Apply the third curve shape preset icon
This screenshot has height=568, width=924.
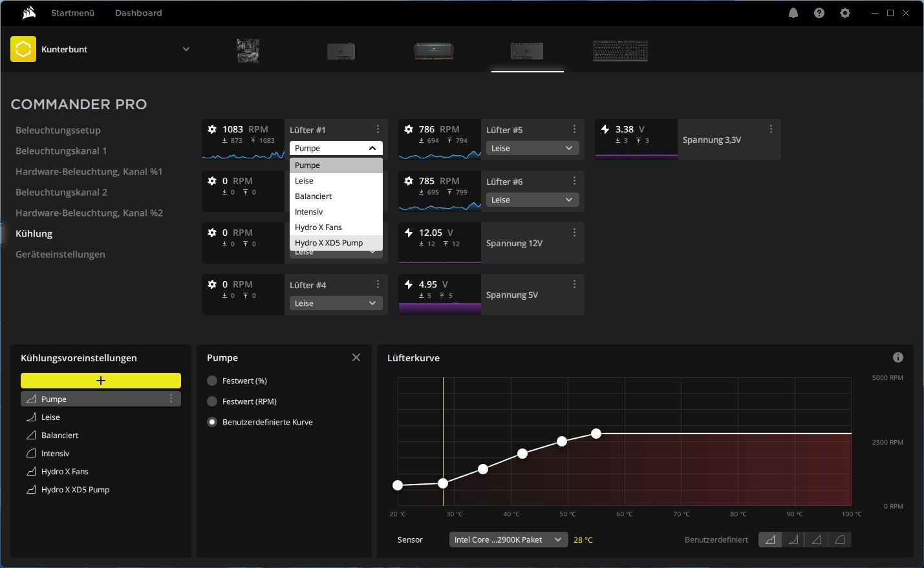pos(817,540)
